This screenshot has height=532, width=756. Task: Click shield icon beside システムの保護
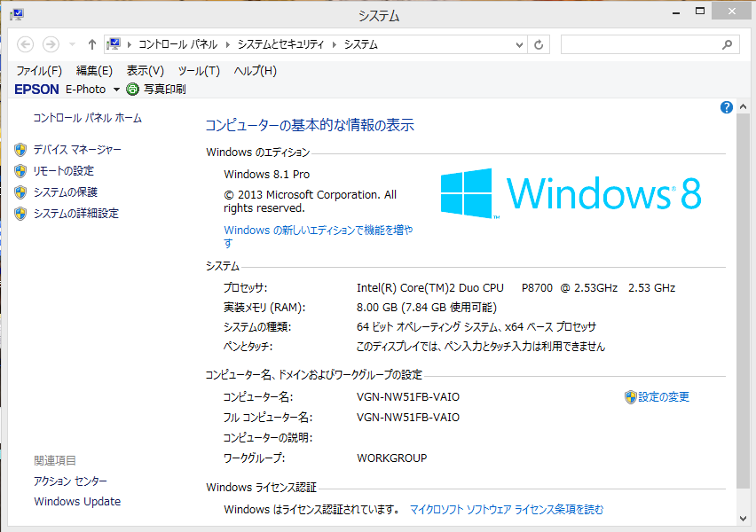pyautogui.click(x=20, y=192)
